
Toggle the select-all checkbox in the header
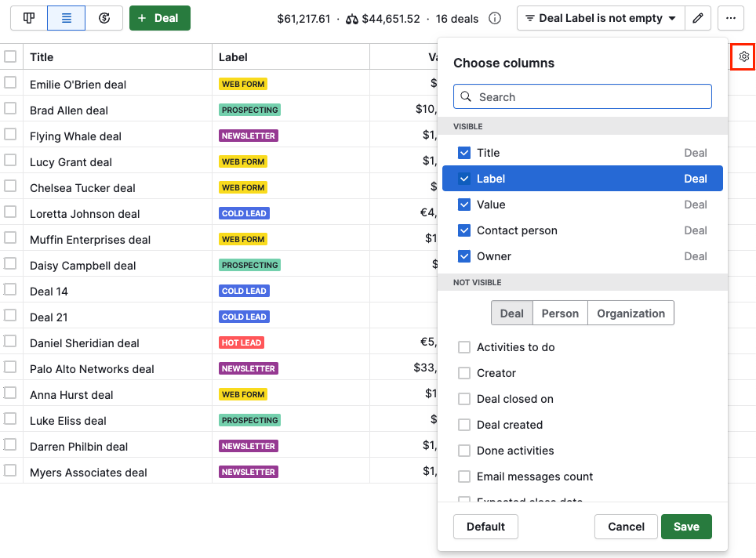point(12,56)
